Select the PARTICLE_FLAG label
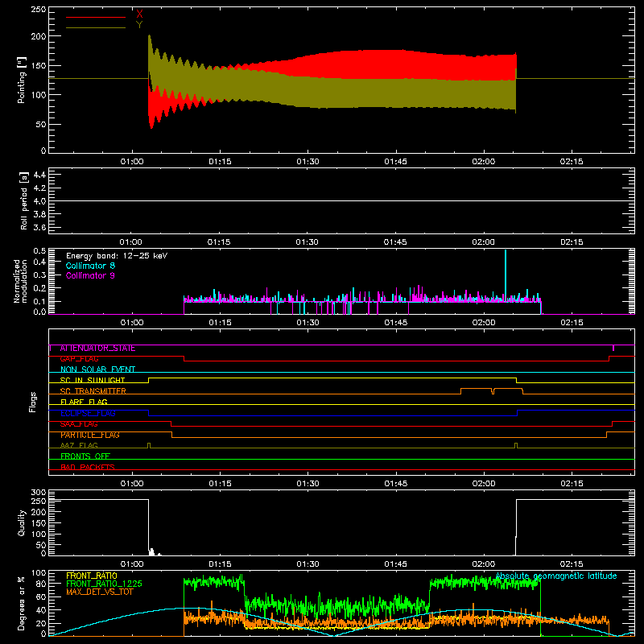This screenshot has height=644, width=644. click(x=90, y=435)
